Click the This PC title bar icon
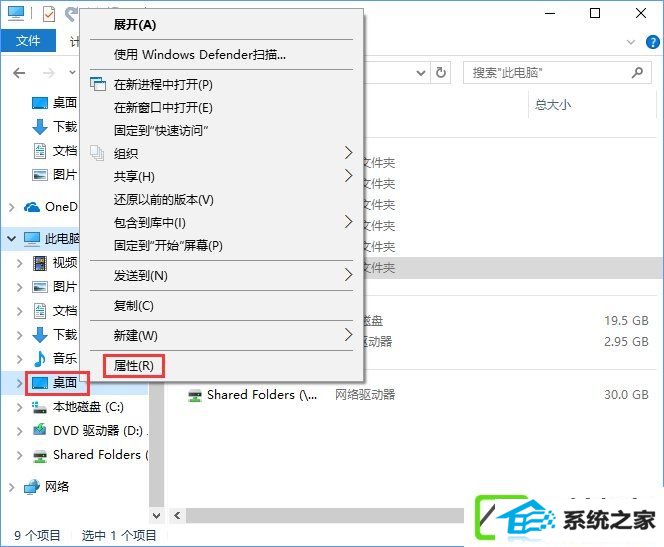This screenshot has height=547, width=664. click(17, 13)
